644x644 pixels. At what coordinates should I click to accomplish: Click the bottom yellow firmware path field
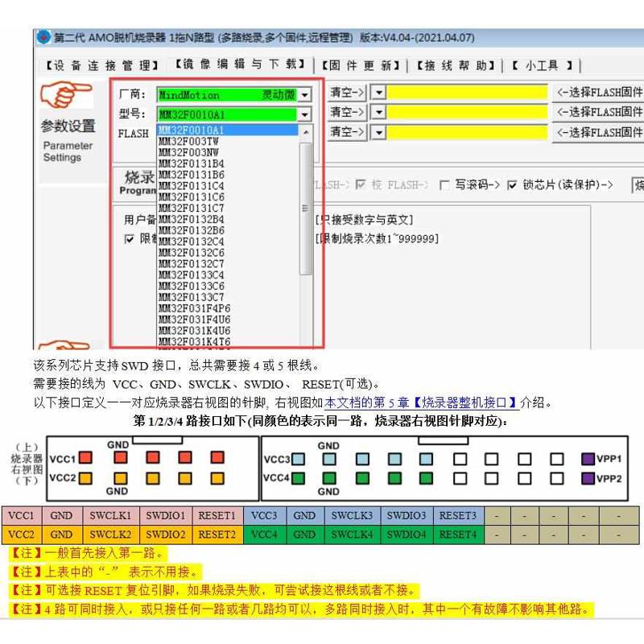[468, 132]
